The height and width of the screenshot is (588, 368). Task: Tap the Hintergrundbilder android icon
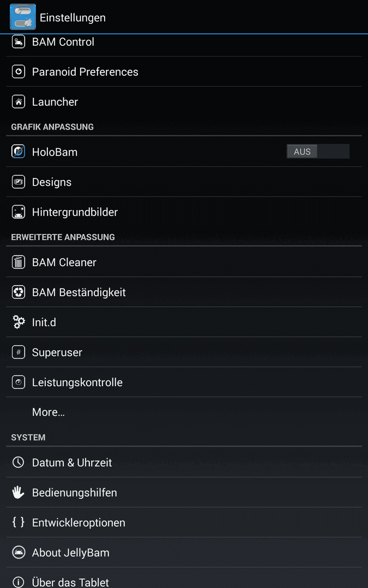[19, 212]
